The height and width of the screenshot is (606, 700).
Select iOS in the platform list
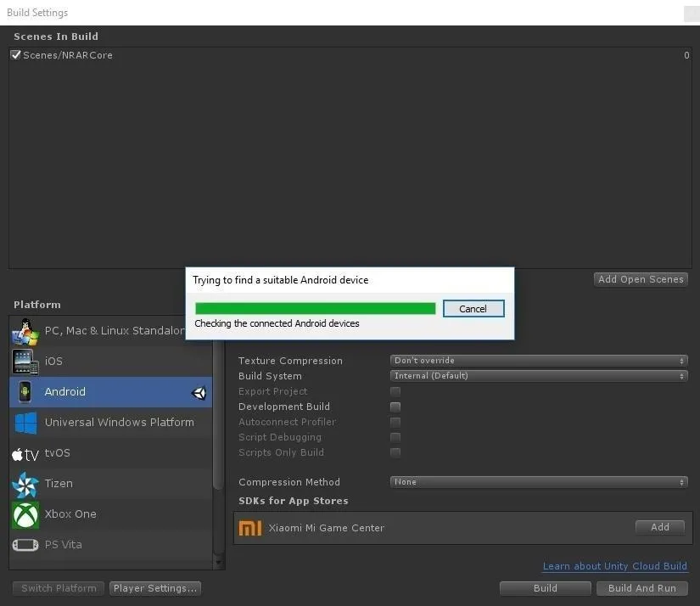[110, 362]
